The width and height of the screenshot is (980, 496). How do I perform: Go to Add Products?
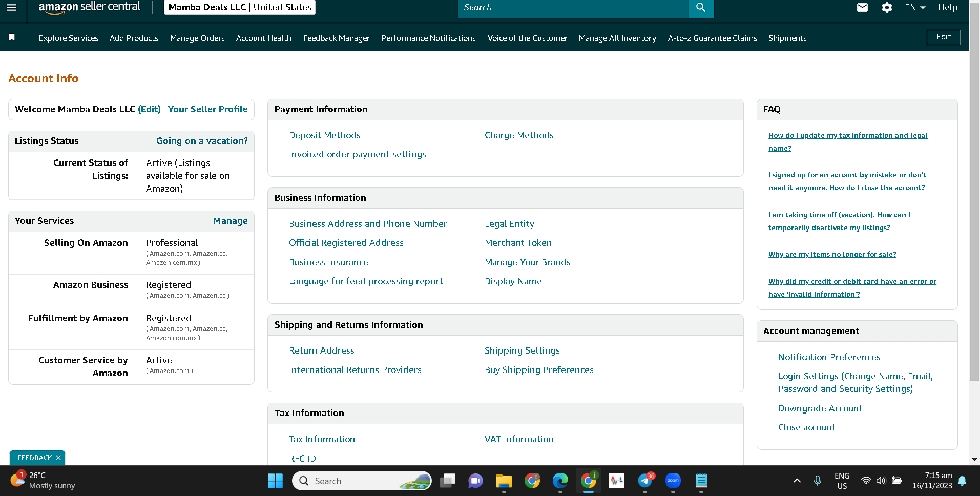tap(134, 38)
